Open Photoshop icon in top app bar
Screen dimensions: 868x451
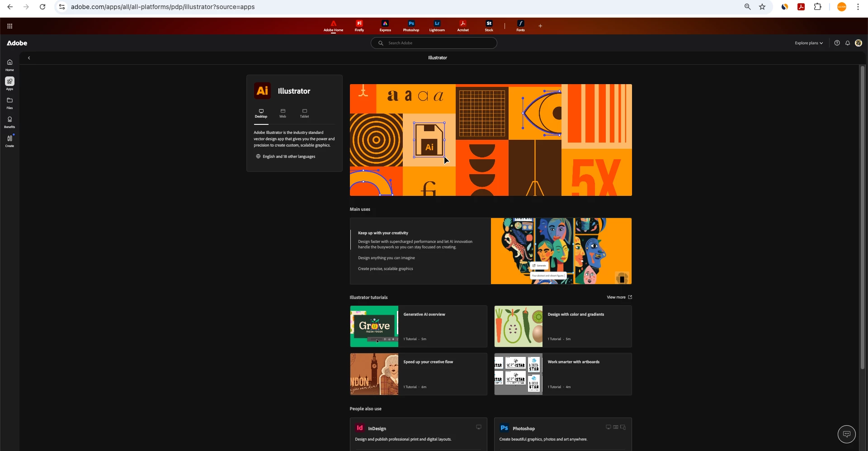click(x=411, y=26)
